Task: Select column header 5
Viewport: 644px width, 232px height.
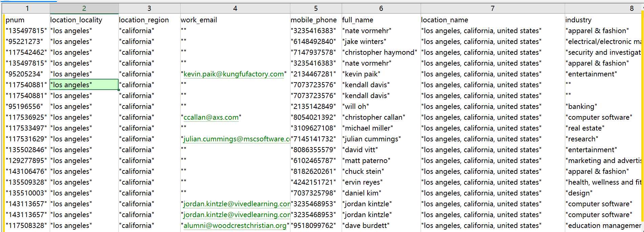Action: point(316,8)
